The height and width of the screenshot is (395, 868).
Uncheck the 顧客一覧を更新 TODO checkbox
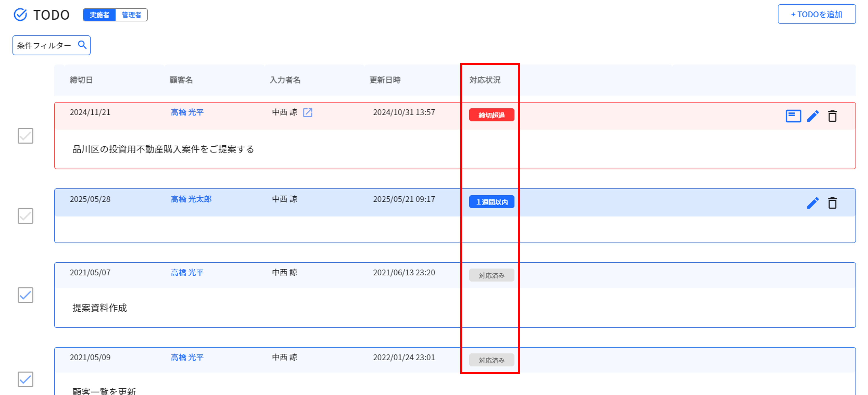[25, 379]
